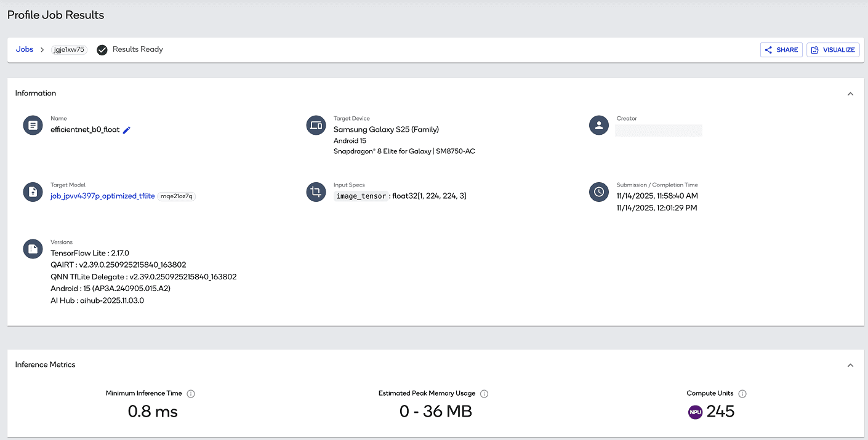Click the VISUALIZE button

pyautogui.click(x=833, y=49)
